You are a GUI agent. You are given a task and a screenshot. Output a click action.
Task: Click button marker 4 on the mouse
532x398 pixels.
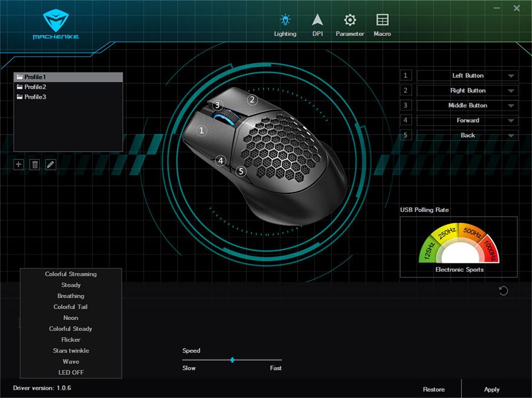(221, 161)
